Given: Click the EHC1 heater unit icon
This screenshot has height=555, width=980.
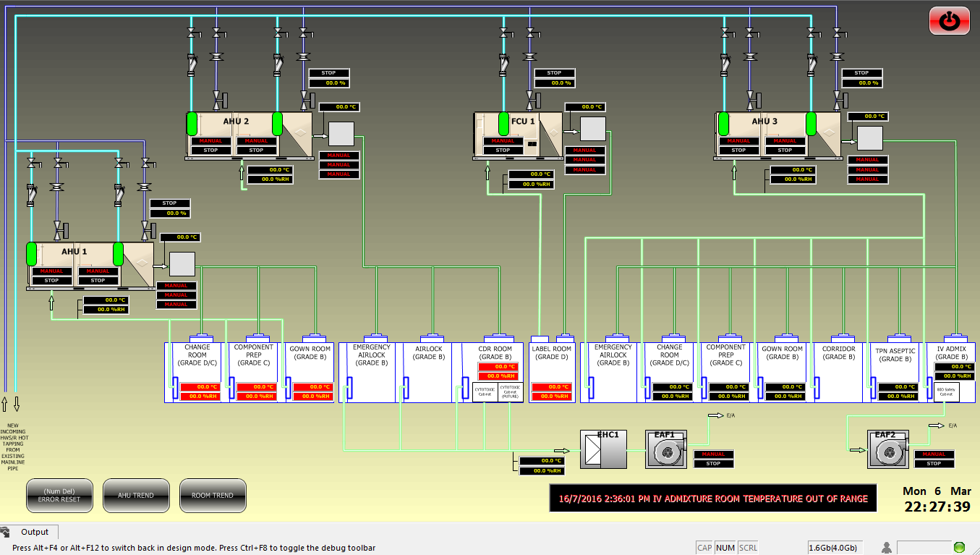Looking at the screenshot, I should [x=602, y=450].
